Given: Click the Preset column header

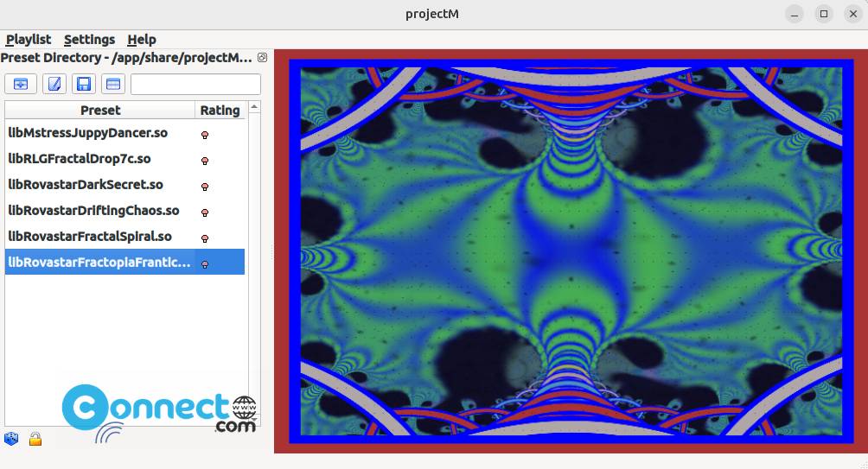Looking at the screenshot, I should click(x=100, y=110).
